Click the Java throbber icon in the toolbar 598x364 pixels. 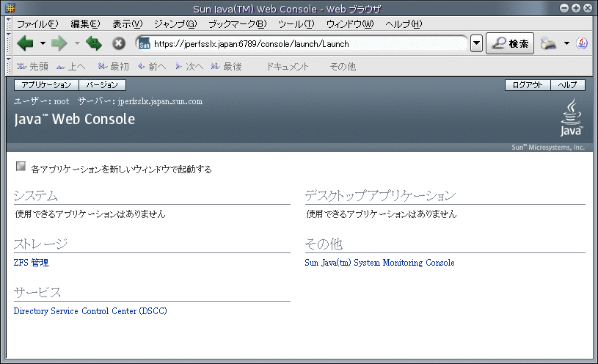point(582,43)
